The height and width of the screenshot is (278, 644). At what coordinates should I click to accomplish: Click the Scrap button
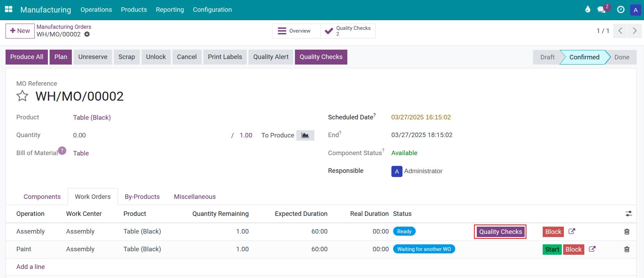pyautogui.click(x=127, y=57)
